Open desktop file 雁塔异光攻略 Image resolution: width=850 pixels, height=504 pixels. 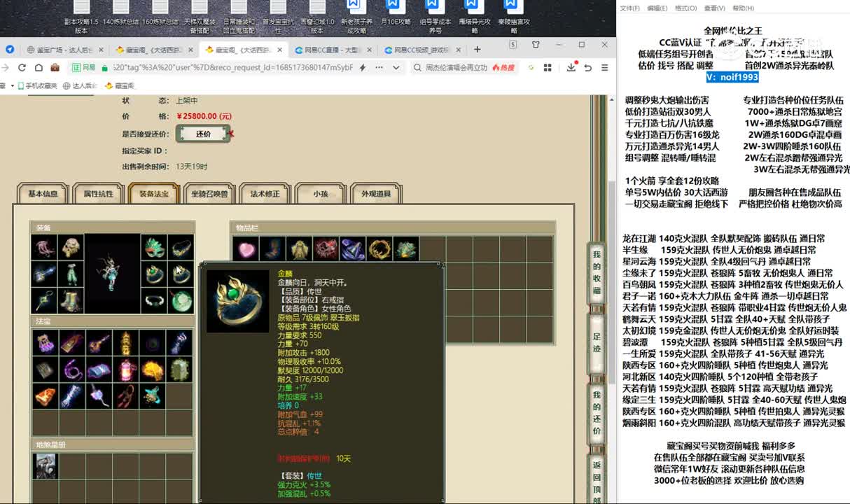474,18
